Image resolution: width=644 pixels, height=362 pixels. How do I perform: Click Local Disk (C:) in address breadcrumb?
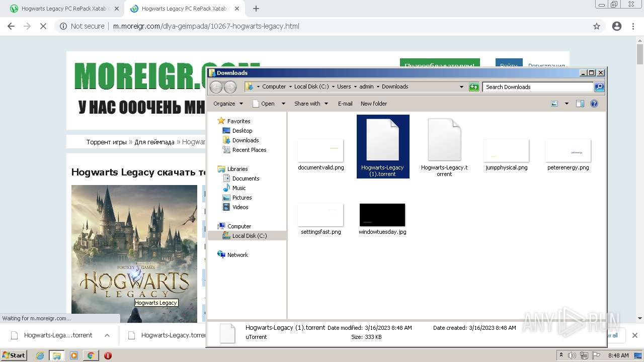pos(311,86)
